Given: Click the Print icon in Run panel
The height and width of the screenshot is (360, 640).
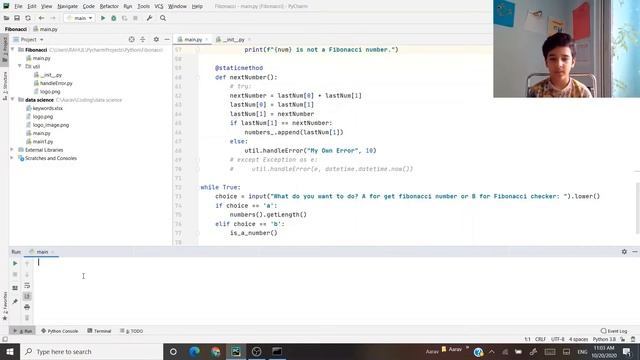Looking at the screenshot, I should (27, 307).
